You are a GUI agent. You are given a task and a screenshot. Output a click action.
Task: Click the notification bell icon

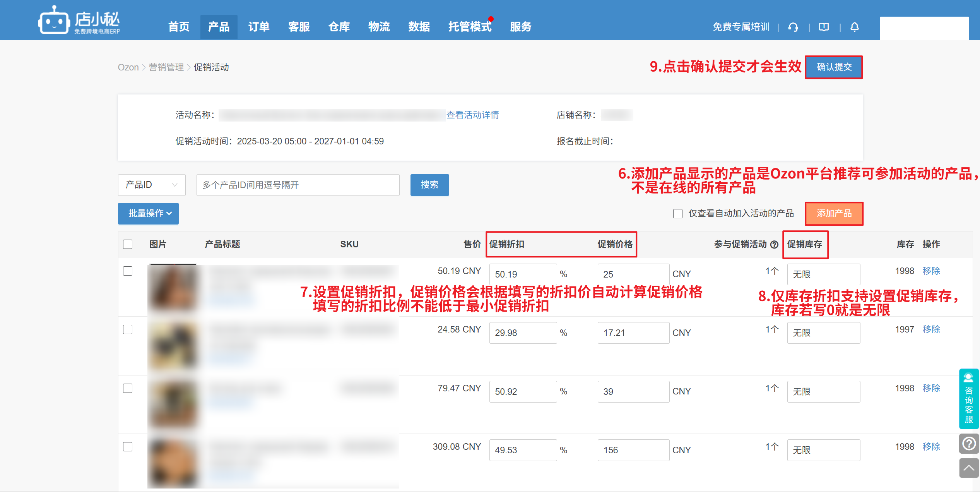point(854,27)
